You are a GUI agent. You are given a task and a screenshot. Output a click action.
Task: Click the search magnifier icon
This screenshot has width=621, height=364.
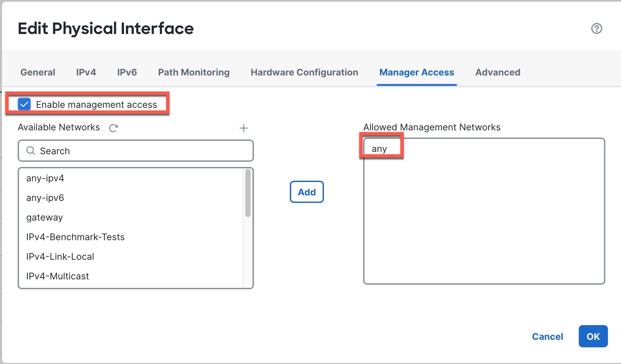coord(30,151)
